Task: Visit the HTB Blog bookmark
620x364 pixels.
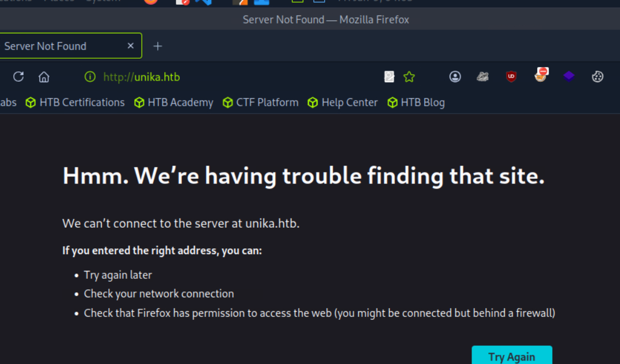Action: tap(416, 102)
